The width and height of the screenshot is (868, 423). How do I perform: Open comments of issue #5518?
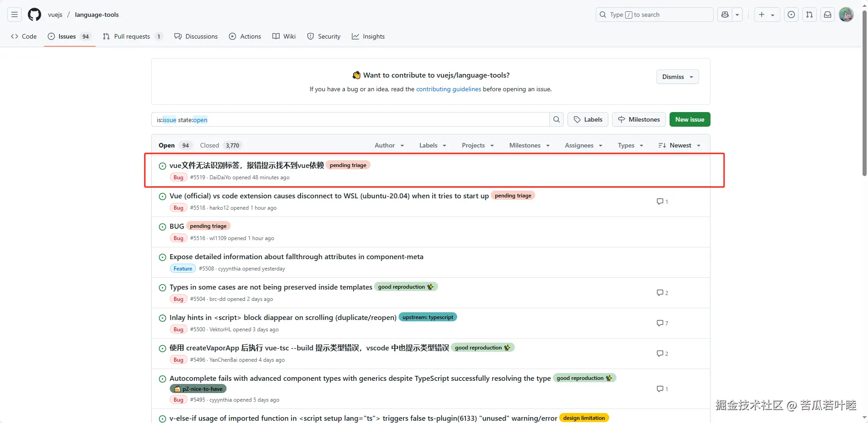pyautogui.click(x=662, y=202)
